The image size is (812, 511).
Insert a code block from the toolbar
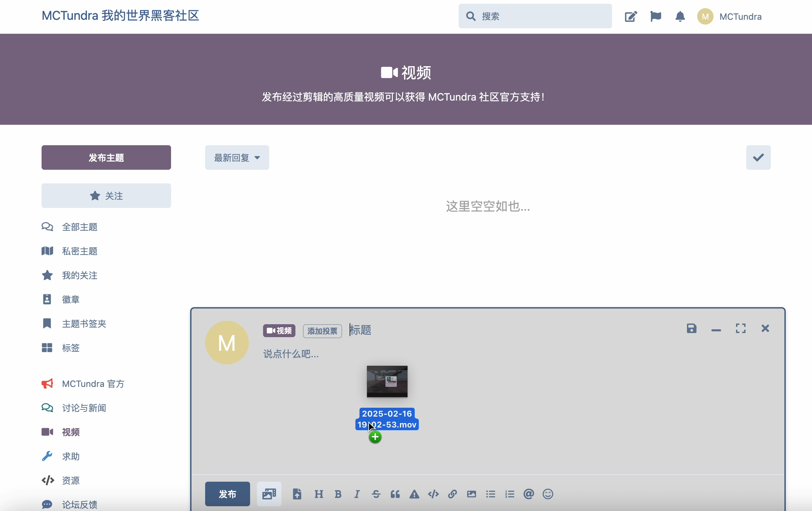point(433,494)
